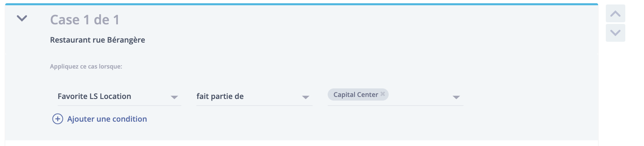Click the underline beneath the Capital Center field
Screen dimensions: 644x146
pos(395,105)
